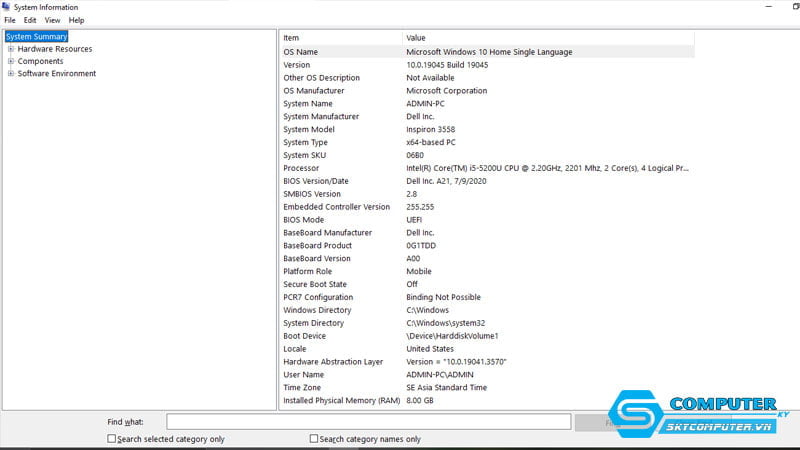Select the System Name row

488,104
